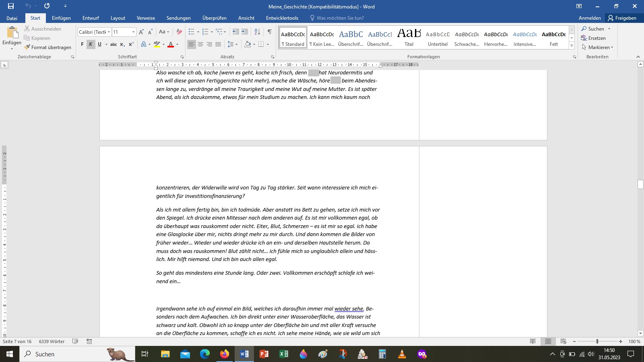The width and height of the screenshot is (644, 362).
Task: Click the Freigeben share button
Action: click(x=622, y=18)
